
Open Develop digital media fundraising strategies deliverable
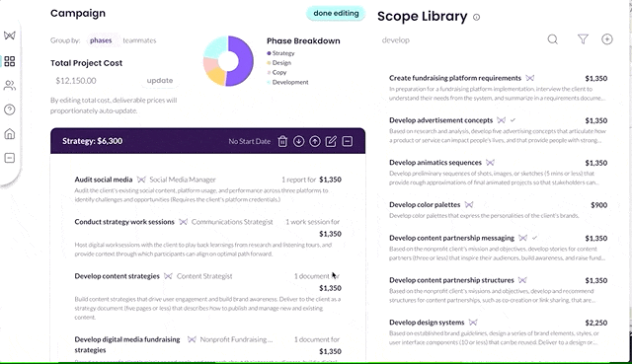[127, 344]
